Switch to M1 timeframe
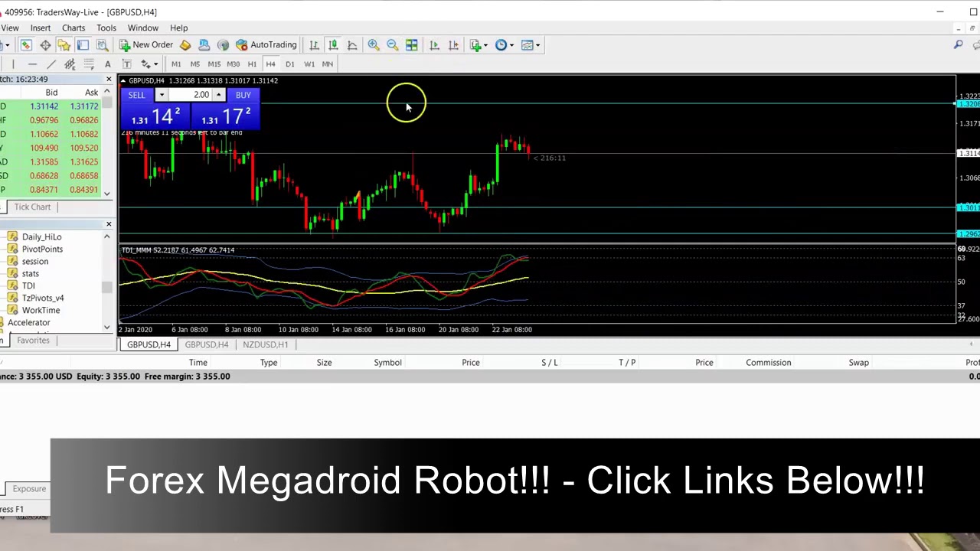The height and width of the screenshot is (551, 980). coord(176,64)
